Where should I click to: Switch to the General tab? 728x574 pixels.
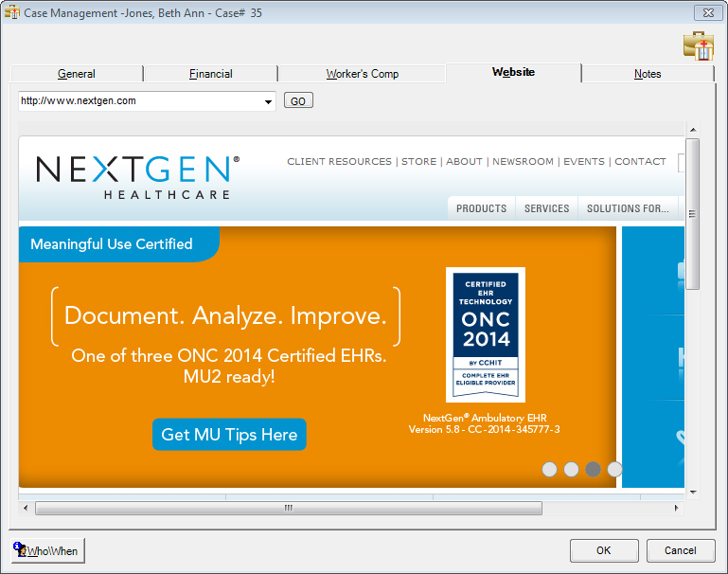point(77,74)
